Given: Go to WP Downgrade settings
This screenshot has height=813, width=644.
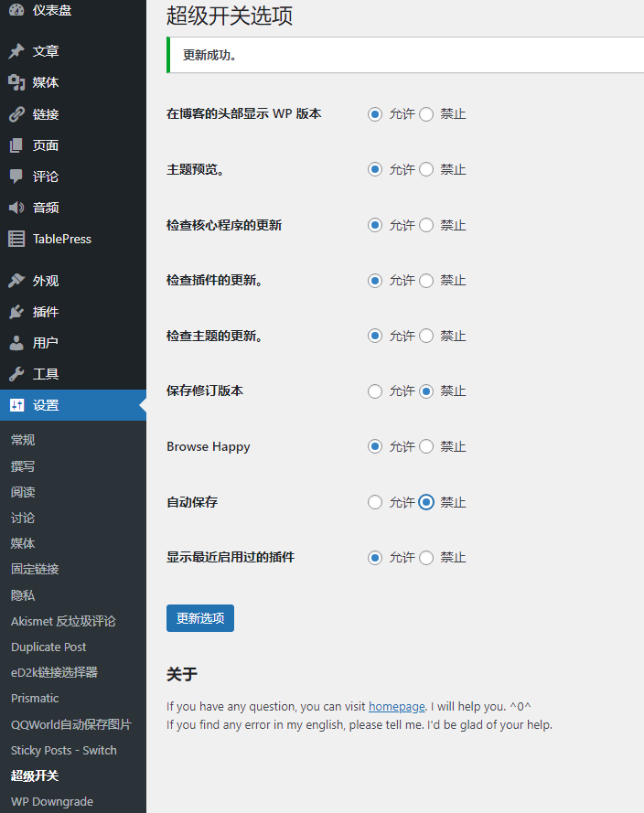Looking at the screenshot, I should click(x=52, y=801).
